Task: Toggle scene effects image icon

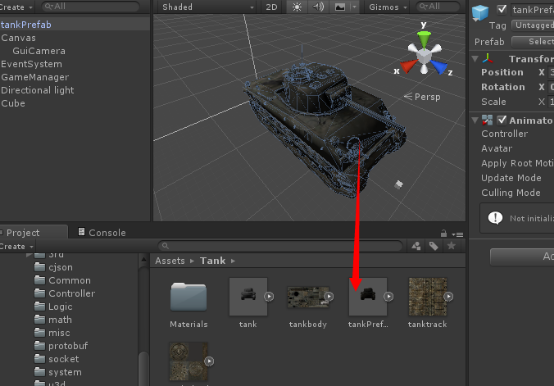Action: pyautogui.click(x=340, y=7)
